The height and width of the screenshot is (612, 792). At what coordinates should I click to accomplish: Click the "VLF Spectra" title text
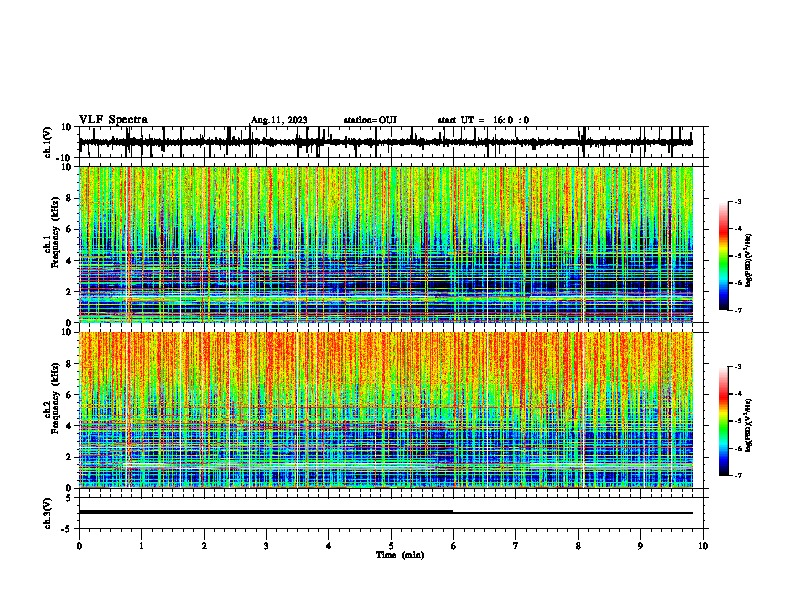tap(113, 119)
